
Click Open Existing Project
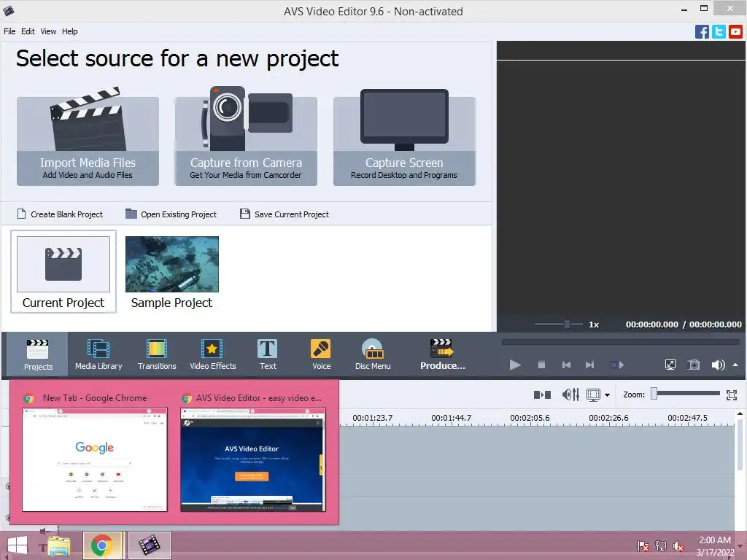pyautogui.click(x=171, y=214)
